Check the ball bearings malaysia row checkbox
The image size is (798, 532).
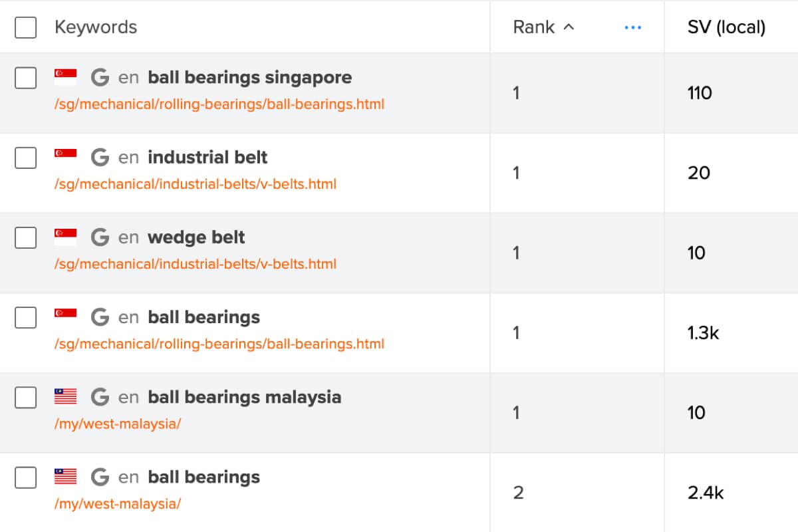25,398
